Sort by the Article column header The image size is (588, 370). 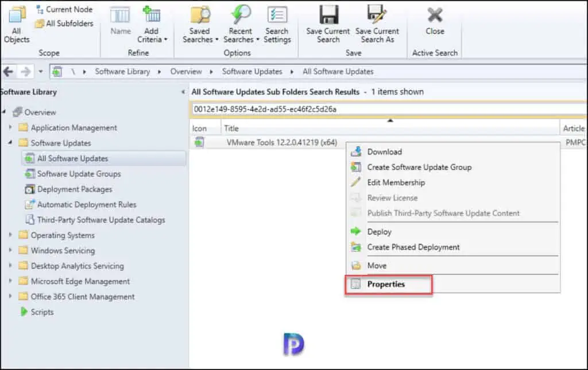(574, 128)
